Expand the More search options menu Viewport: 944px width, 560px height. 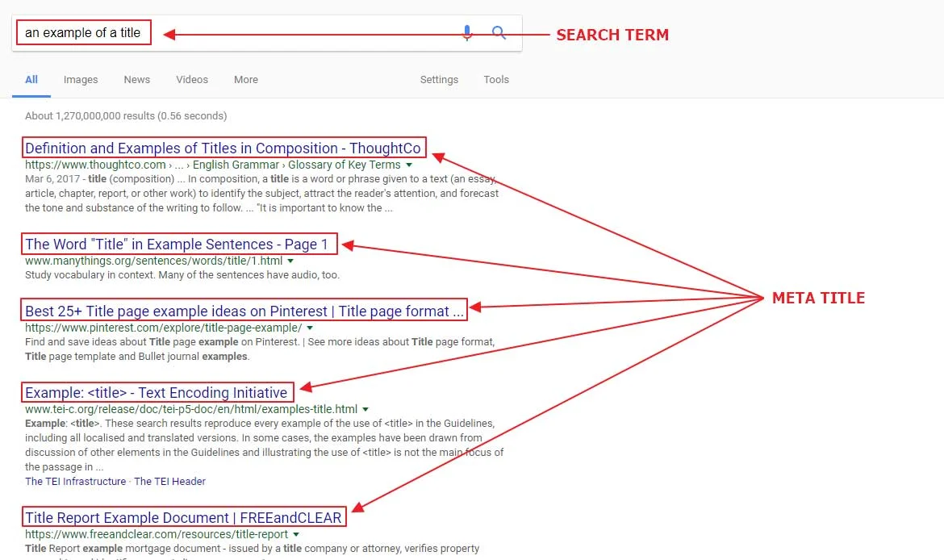pyautogui.click(x=246, y=80)
